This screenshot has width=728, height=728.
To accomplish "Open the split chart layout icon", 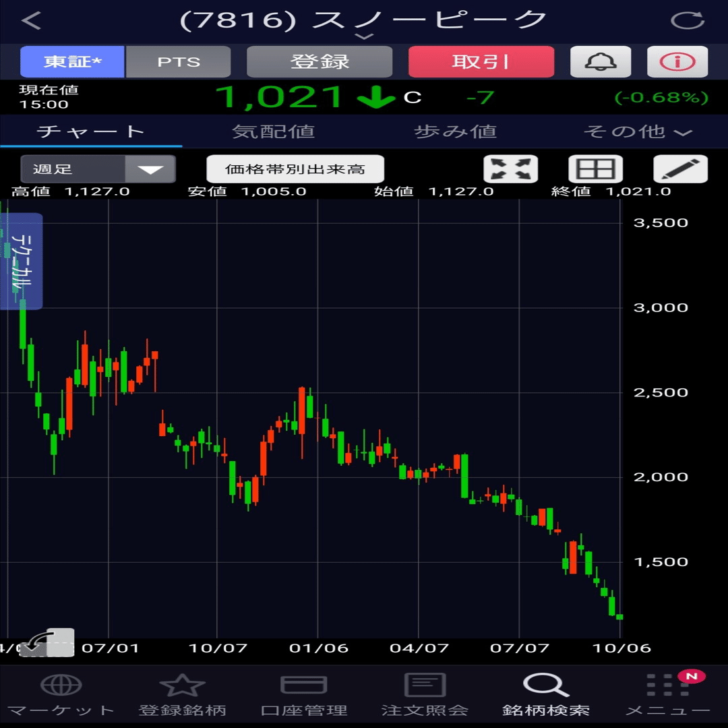I will (x=595, y=169).
